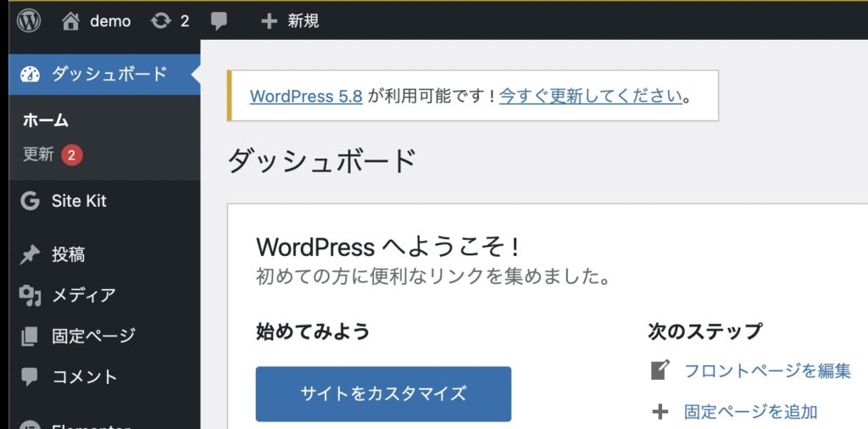Open the comments bubble icon in toolbar
Image resolution: width=868 pixels, height=429 pixels.
(220, 21)
